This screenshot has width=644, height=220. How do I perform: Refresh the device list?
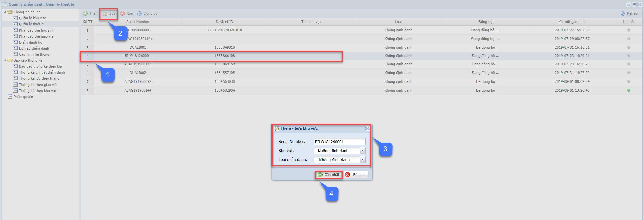click(630, 13)
